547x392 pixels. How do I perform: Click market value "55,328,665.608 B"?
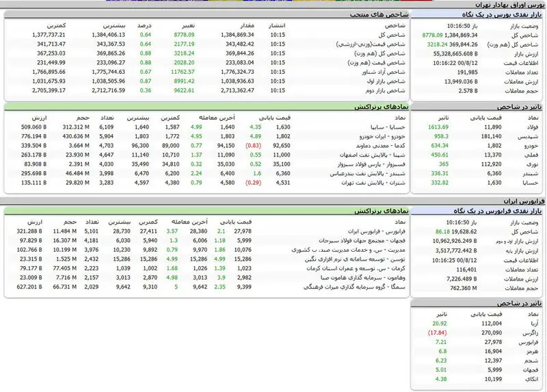point(455,54)
